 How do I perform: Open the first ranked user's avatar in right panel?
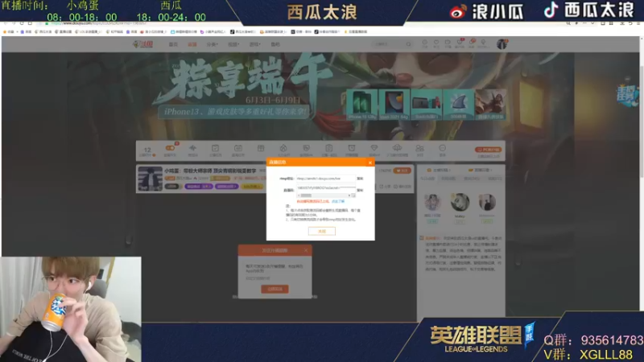click(432, 203)
